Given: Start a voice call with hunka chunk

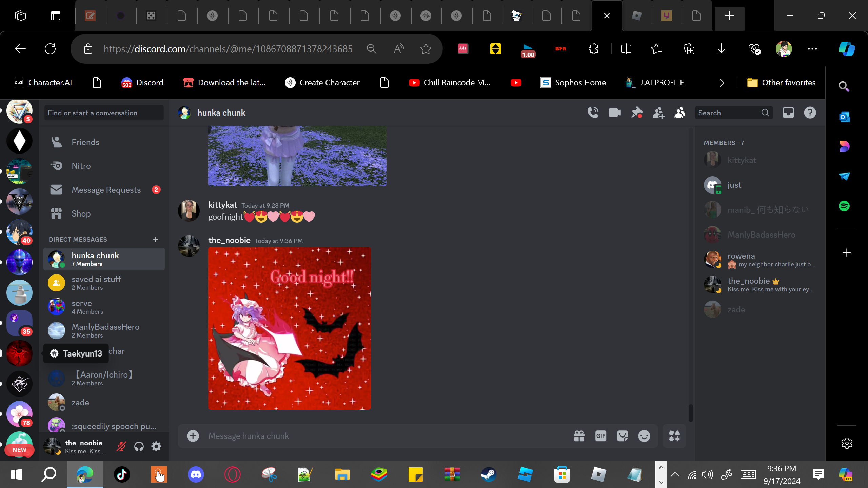Looking at the screenshot, I should click(x=593, y=113).
